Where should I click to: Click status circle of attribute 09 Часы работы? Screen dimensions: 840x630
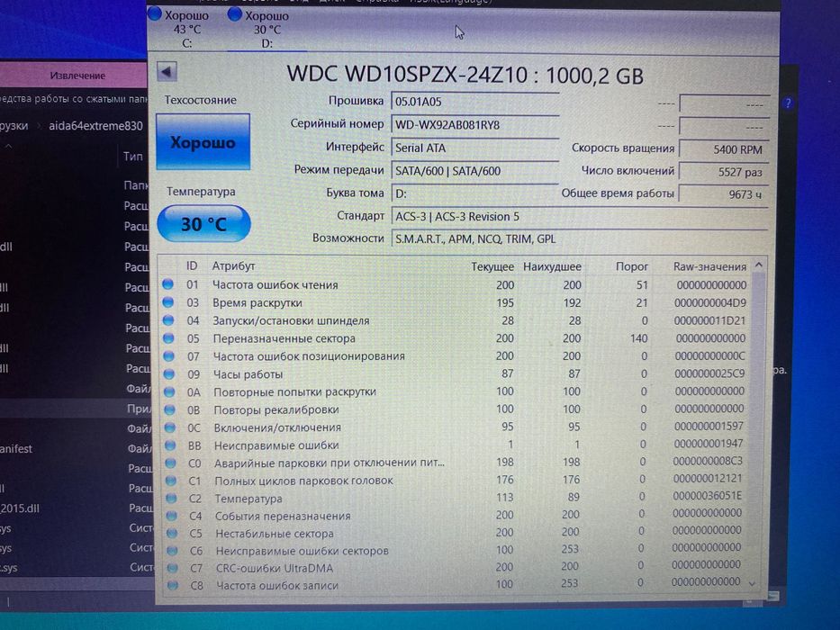coord(169,373)
